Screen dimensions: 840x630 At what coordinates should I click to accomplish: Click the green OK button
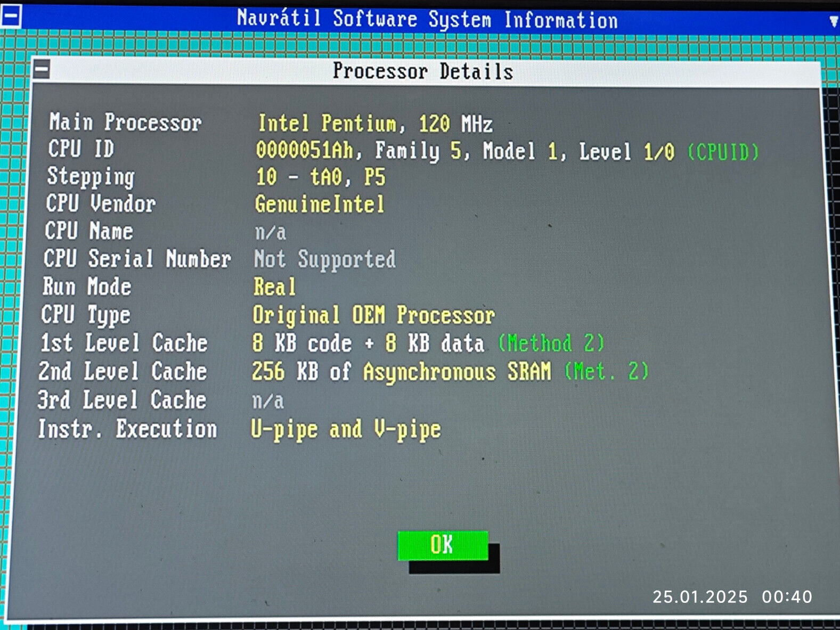coord(443,545)
